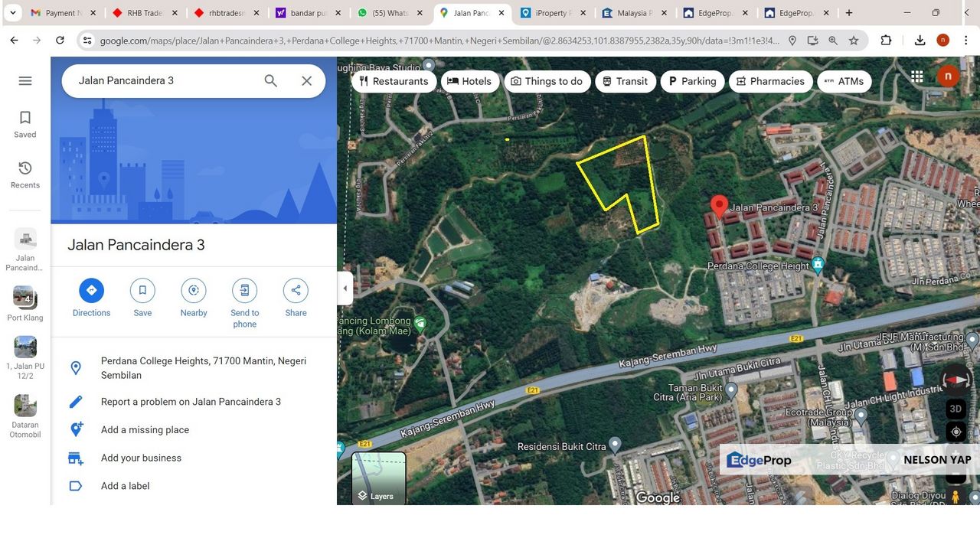This screenshot has width=980, height=551.
Task: Select Add a label option
Action: [x=194, y=486]
